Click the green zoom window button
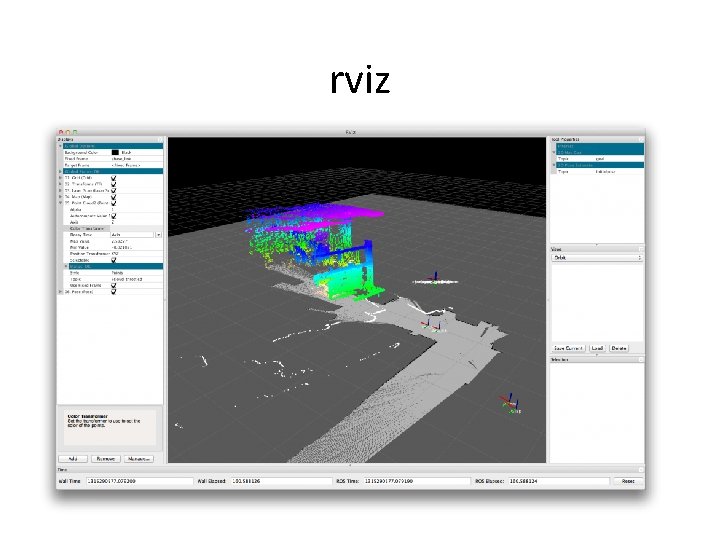 74,132
